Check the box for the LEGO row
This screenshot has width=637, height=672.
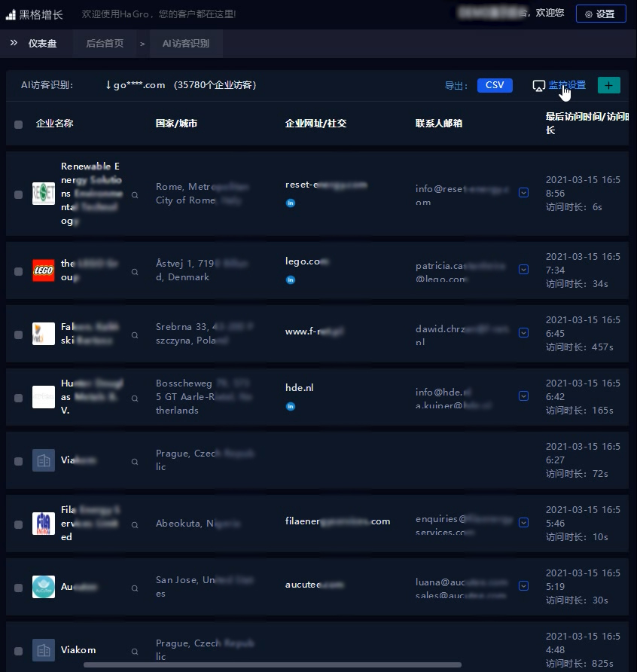(18, 271)
